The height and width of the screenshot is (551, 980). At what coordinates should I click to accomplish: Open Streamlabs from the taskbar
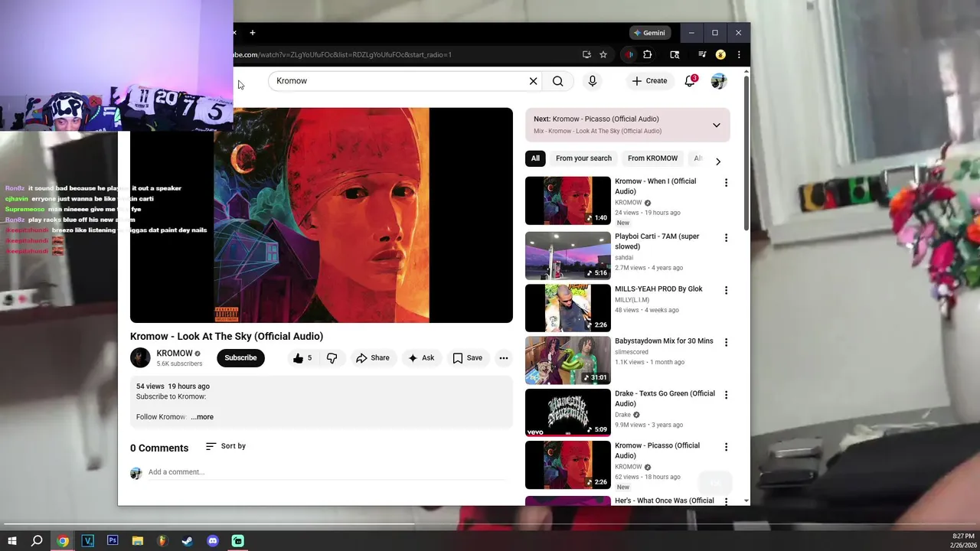[x=238, y=541]
